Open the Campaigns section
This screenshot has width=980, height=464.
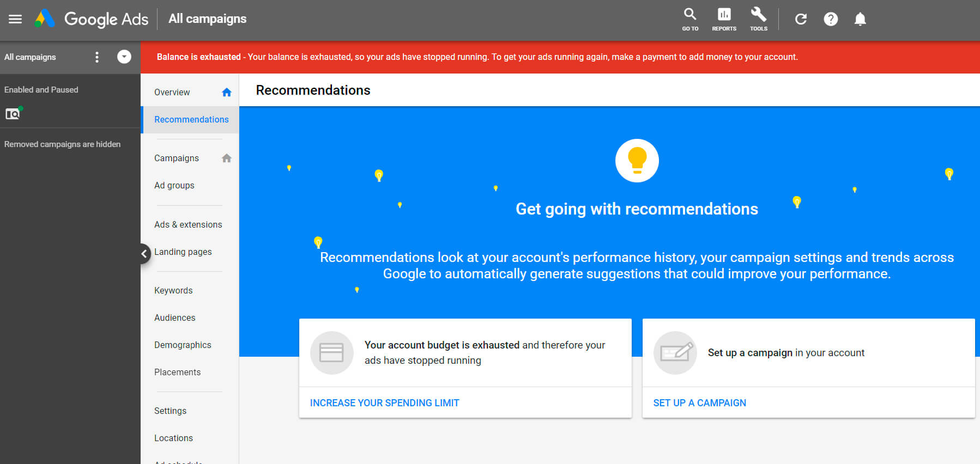click(177, 158)
